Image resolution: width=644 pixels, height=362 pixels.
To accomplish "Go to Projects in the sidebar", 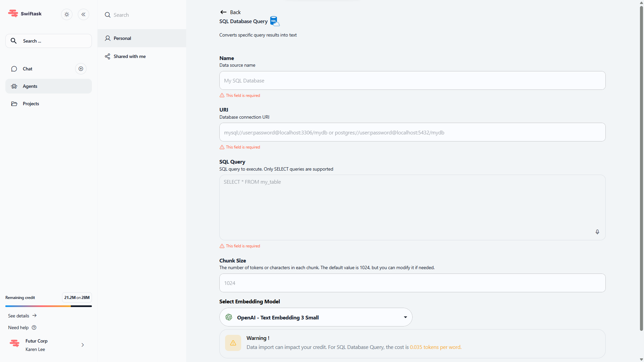I will point(31,104).
